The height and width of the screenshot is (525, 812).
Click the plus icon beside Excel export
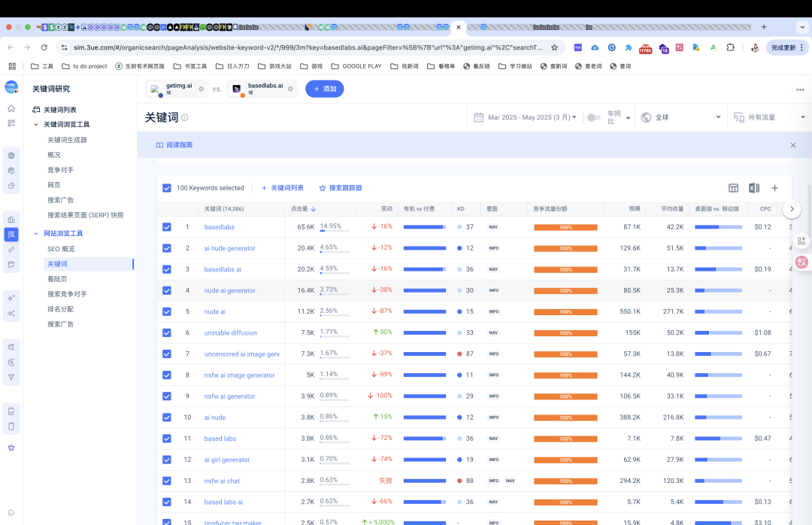[x=774, y=188]
